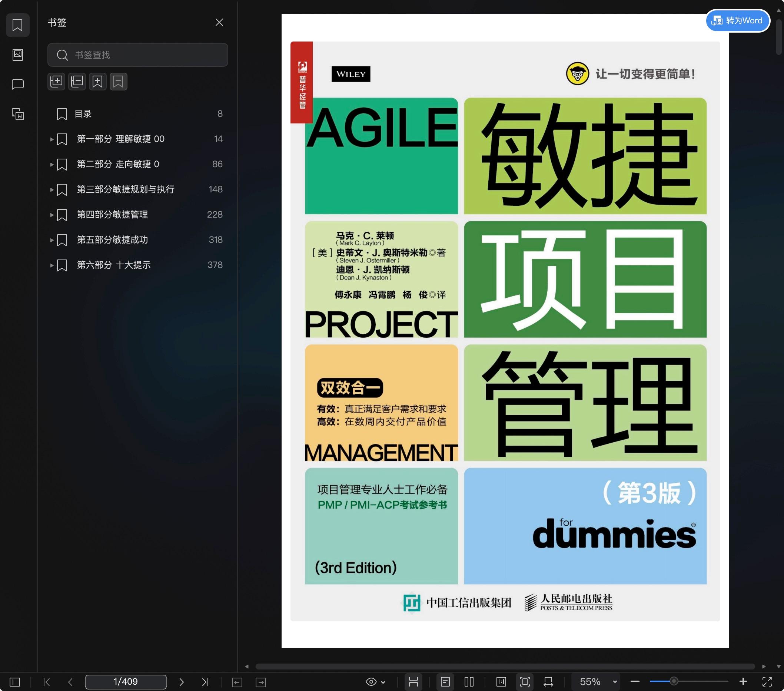Expand 第一部分 理解敏捷 bookmark
Image resolution: width=784 pixels, height=691 pixels.
(x=52, y=139)
